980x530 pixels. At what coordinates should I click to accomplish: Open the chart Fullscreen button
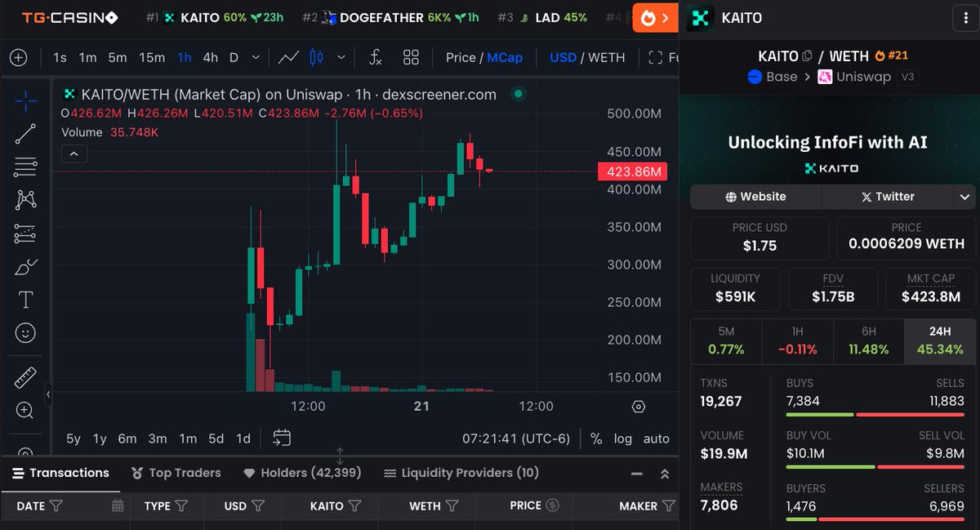click(x=662, y=57)
